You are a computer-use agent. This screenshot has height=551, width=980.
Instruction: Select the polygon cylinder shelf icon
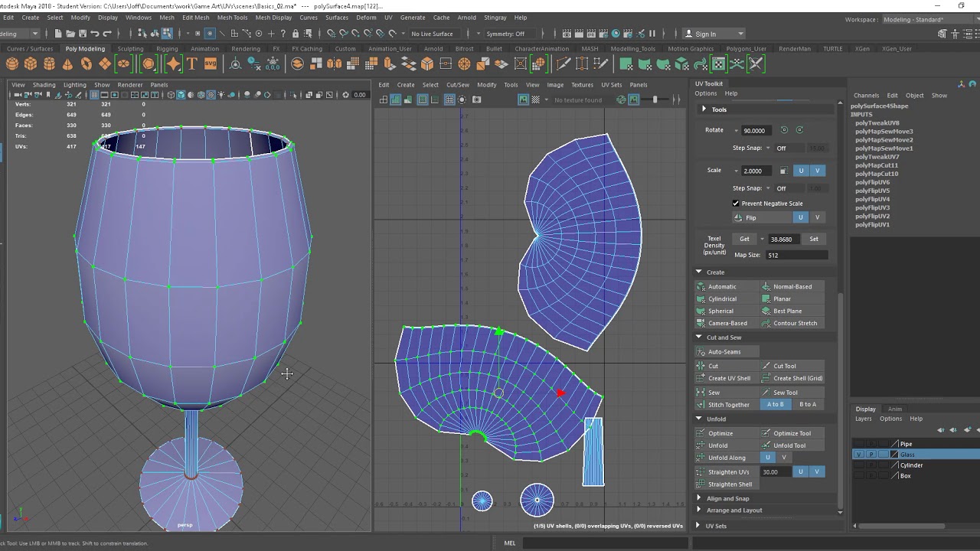pyautogui.click(x=49, y=64)
